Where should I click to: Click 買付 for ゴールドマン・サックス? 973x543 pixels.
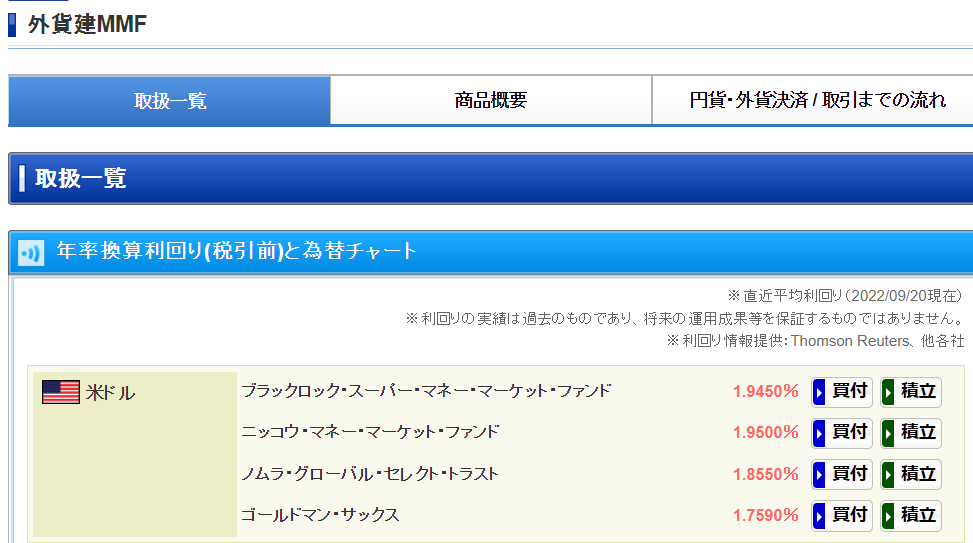coord(842,515)
